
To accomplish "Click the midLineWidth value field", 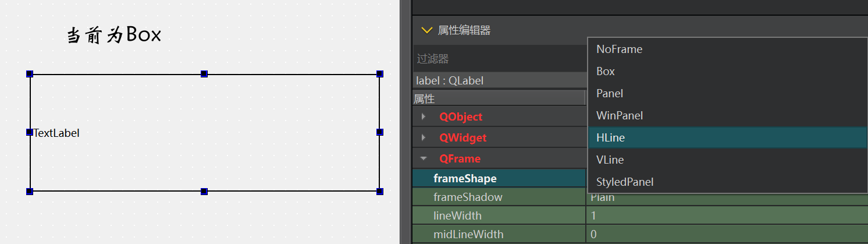I will click(721, 234).
